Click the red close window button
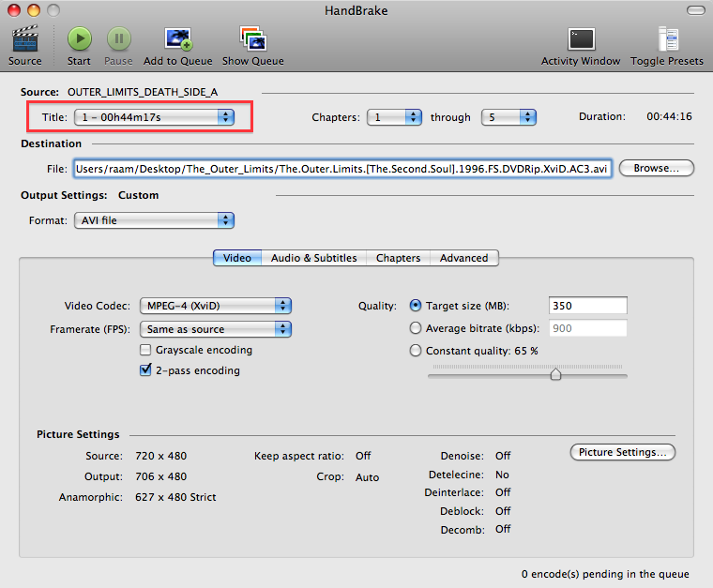This screenshot has width=713, height=588. [14, 10]
